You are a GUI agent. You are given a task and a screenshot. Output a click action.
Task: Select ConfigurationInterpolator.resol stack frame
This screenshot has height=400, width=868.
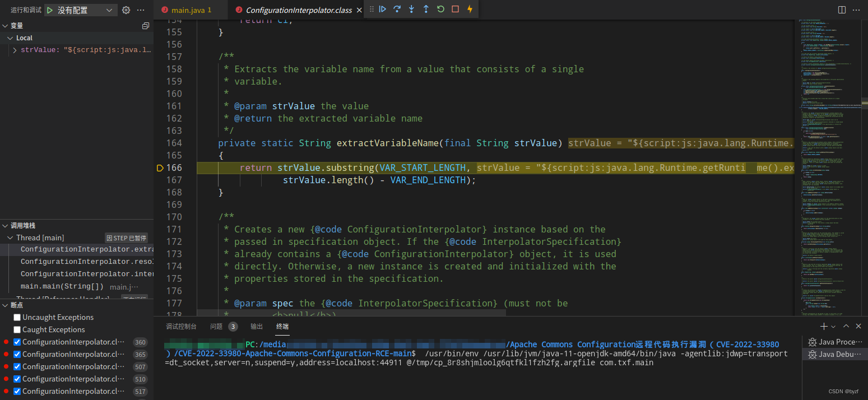point(77,262)
